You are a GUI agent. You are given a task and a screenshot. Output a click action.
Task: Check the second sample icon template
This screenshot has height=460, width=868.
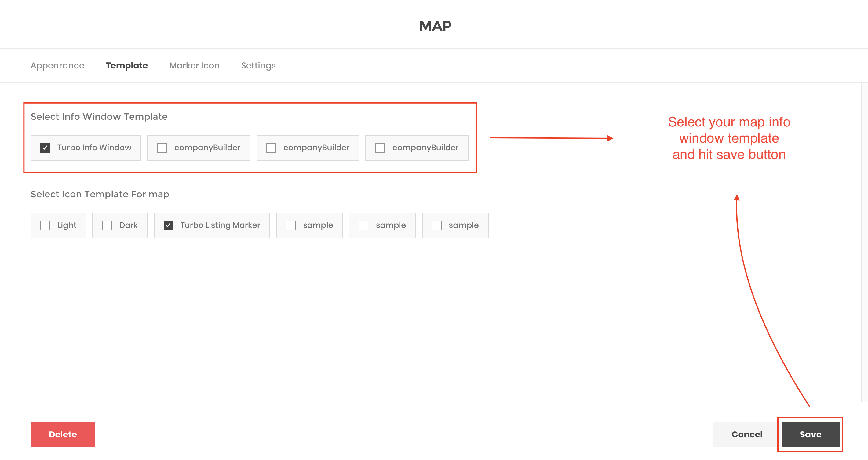click(363, 225)
